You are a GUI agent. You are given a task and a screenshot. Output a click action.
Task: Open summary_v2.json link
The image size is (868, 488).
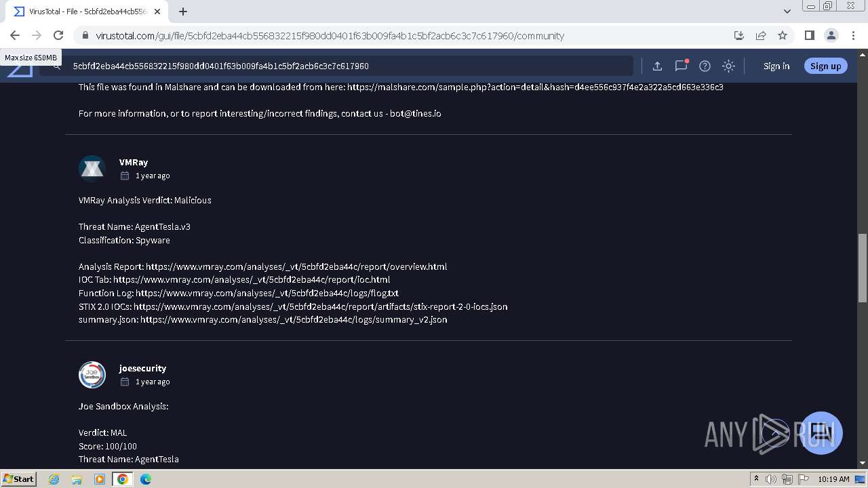tap(294, 319)
